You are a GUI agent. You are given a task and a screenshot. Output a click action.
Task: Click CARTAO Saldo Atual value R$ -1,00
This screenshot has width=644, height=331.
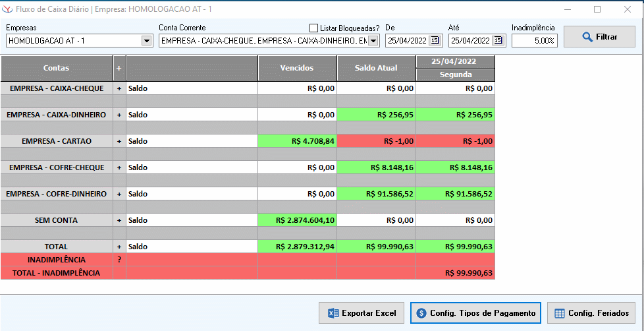(x=376, y=141)
